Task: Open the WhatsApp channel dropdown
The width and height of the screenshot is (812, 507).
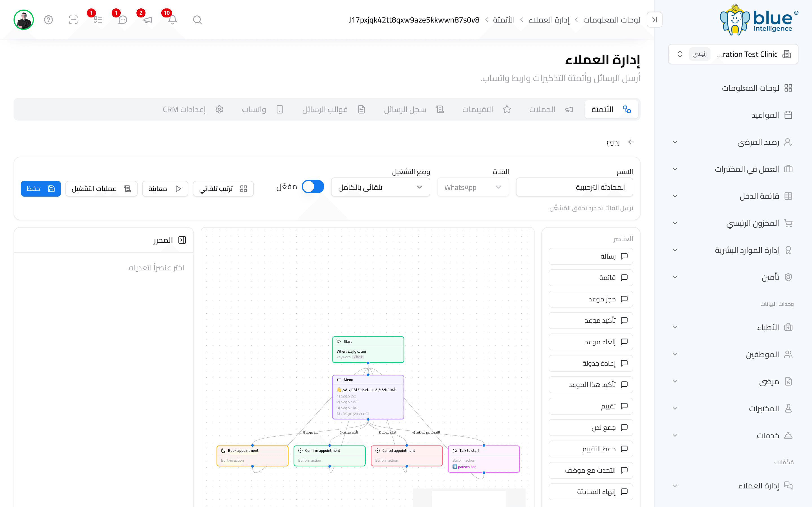Action: pos(473,187)
